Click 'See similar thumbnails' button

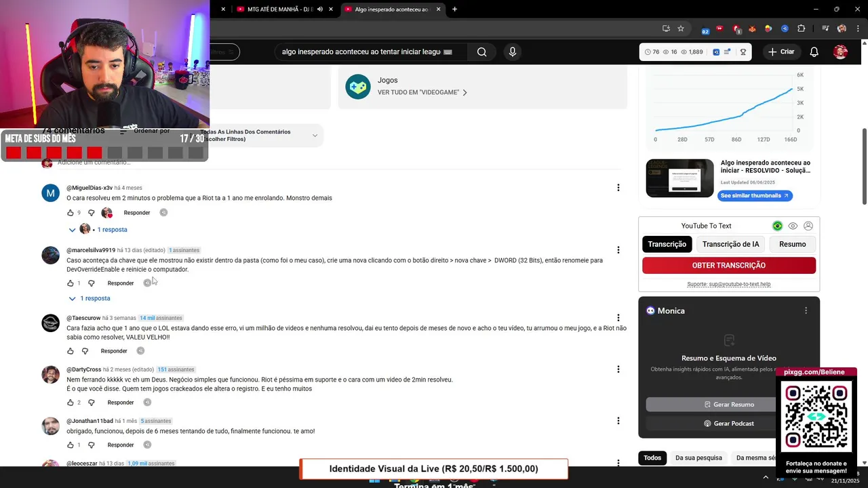[x=755, y=196]
